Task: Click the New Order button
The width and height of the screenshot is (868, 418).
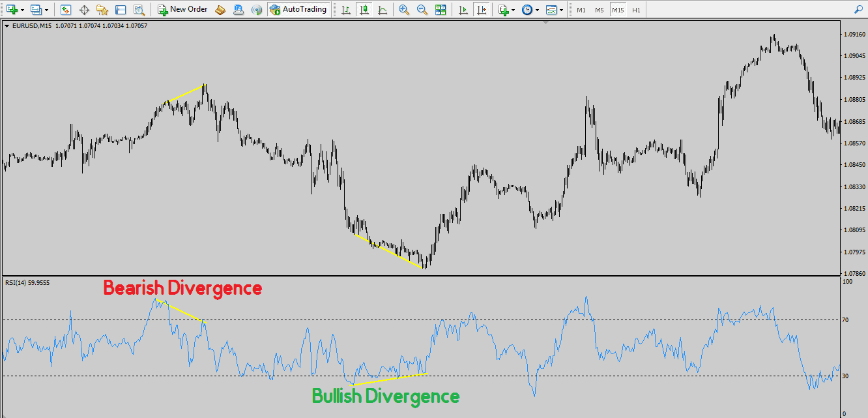Action: click(182, 9)
